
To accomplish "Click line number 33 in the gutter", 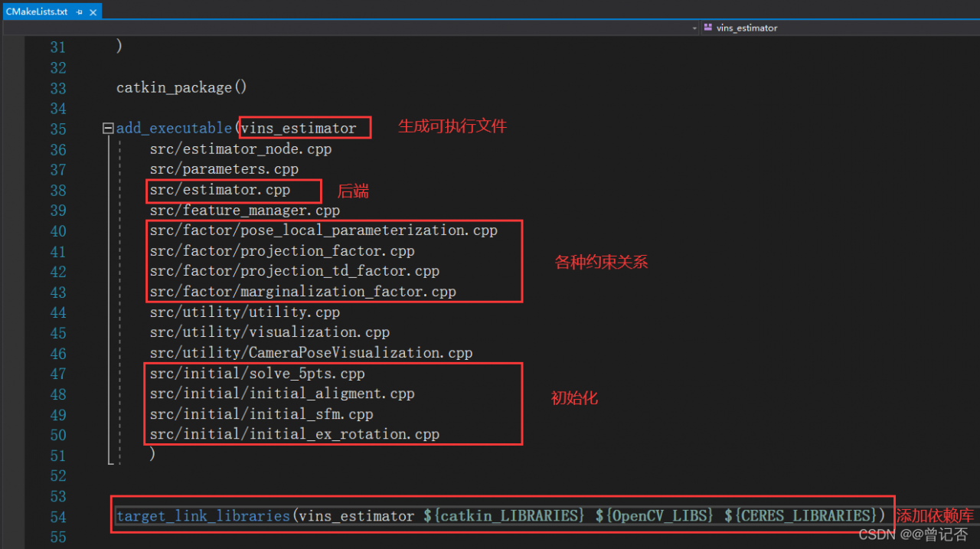I will pos(58,88).
